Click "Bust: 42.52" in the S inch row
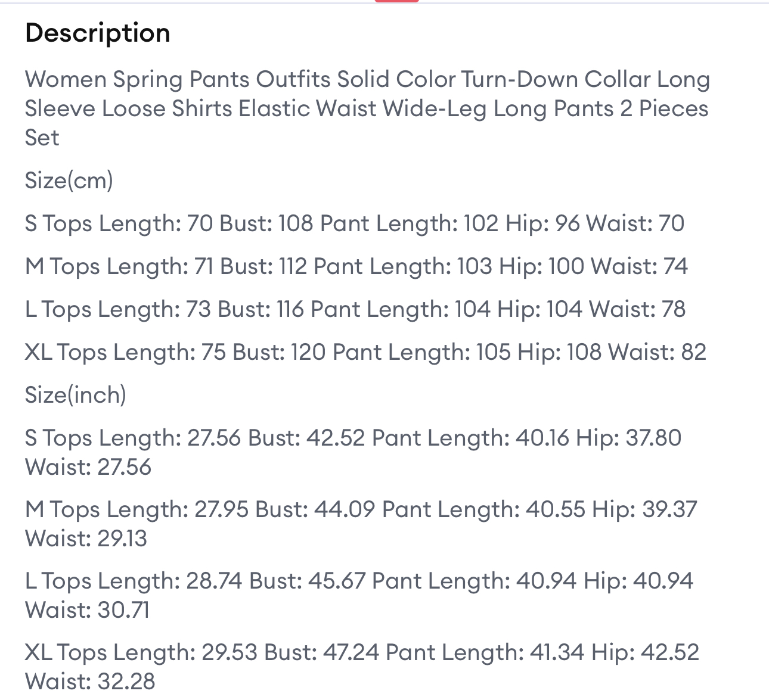 [306, 438]
